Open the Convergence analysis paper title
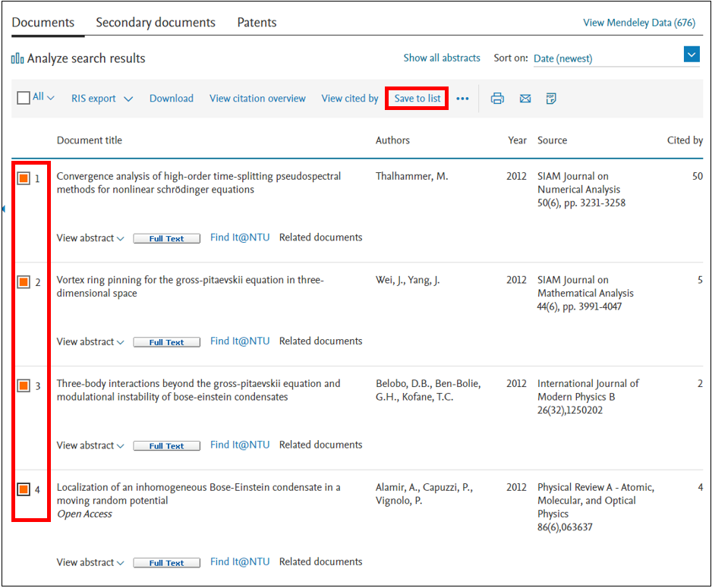The width and height of the screenshot is (712, 588). (x=199, y=183)
